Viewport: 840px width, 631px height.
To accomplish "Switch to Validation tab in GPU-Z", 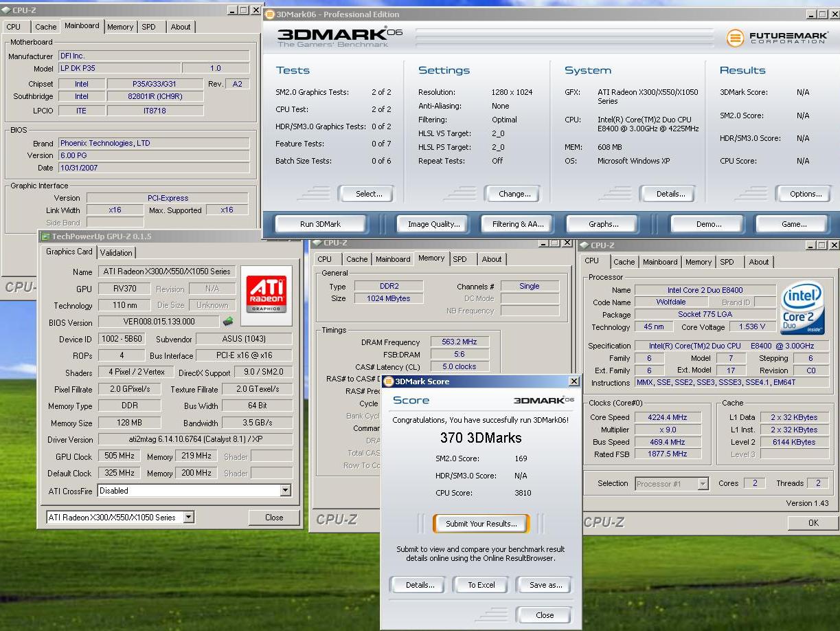I will tap(116, 253).
